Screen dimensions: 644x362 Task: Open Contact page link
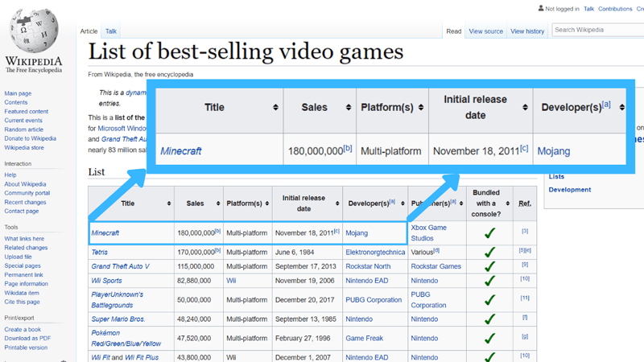[22, 212]
